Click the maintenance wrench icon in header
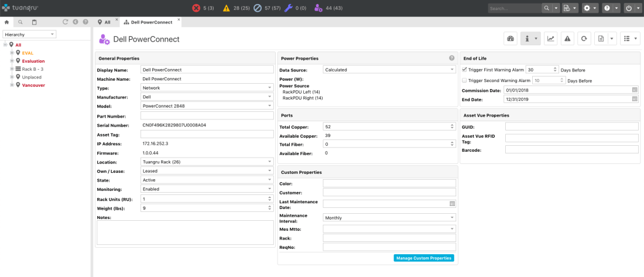Image resolution: width=644 pixels, height=277 pixels. [288, 8]
